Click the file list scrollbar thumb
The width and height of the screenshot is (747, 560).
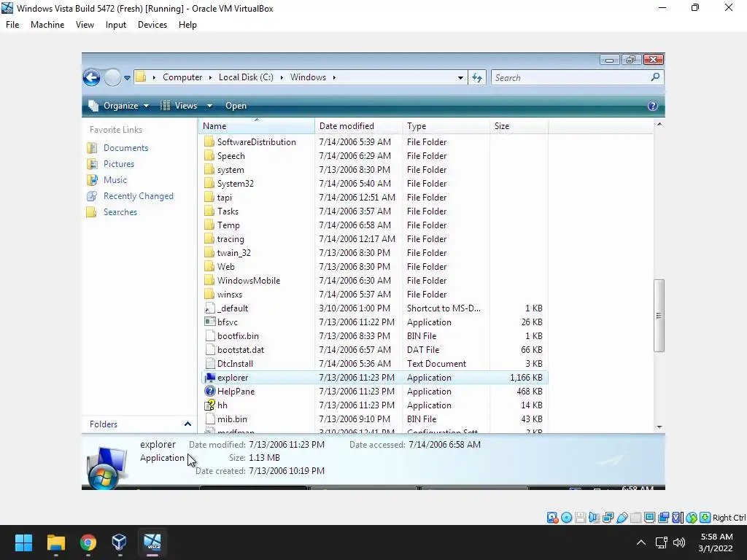(659, 315)
